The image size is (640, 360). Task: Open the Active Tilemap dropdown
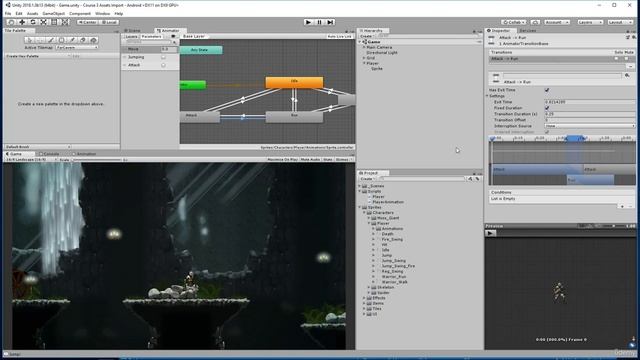[x=77, y=47]
